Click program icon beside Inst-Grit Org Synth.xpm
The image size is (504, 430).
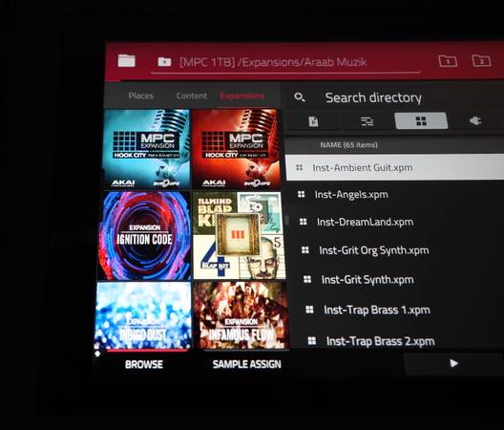coord(305,250)
